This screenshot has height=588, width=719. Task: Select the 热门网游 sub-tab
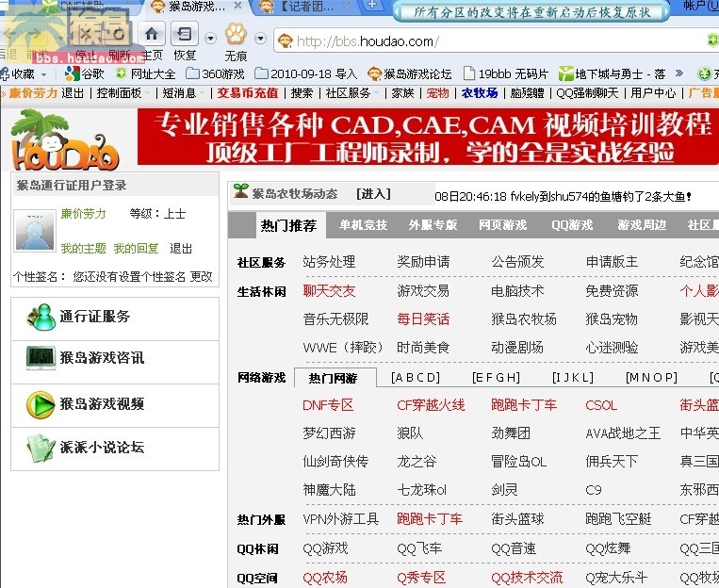click(x=335, y=378)
